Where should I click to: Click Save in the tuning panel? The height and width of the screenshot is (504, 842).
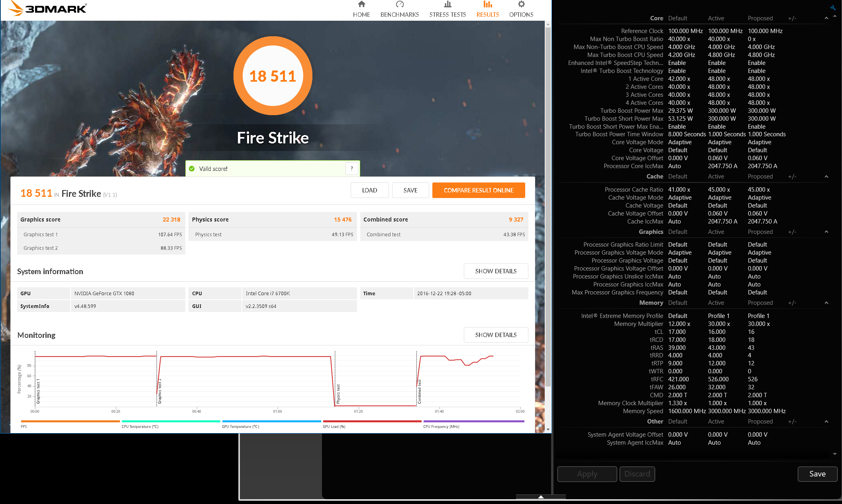point(817,474)
